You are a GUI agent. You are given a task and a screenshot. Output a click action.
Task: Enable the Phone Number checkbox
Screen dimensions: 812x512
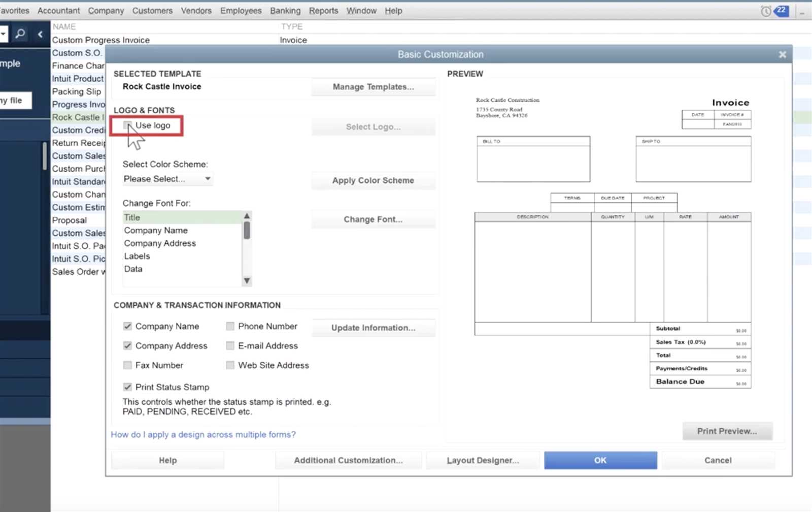pyautogui.click(x=230, y=326)
